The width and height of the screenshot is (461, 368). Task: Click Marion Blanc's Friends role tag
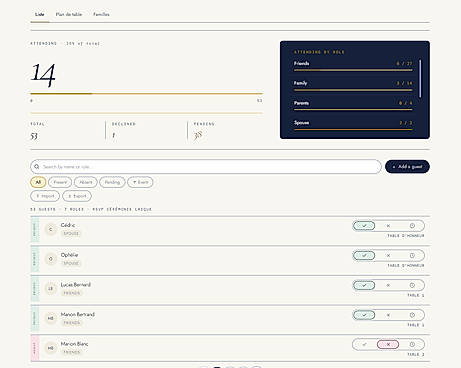pos(72,352)
